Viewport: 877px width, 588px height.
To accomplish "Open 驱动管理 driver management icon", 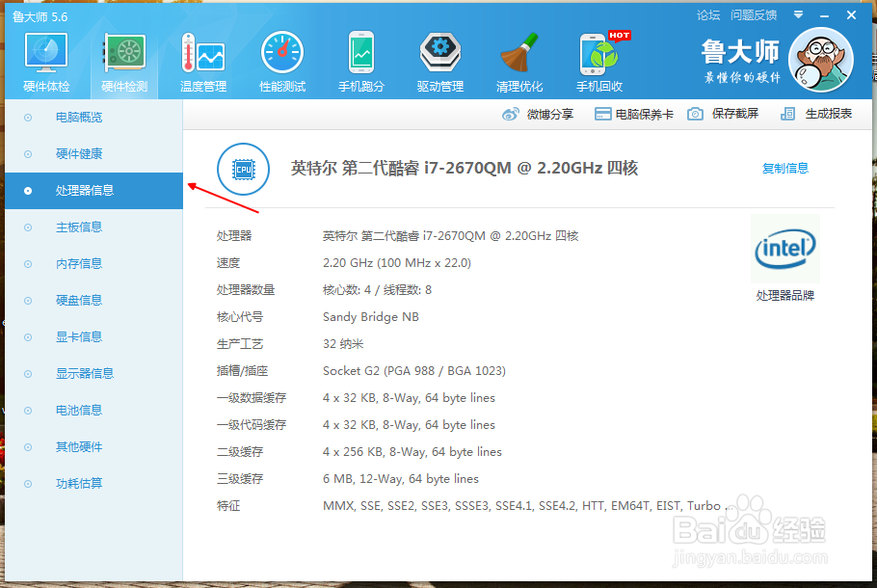I will click(440, 53).
